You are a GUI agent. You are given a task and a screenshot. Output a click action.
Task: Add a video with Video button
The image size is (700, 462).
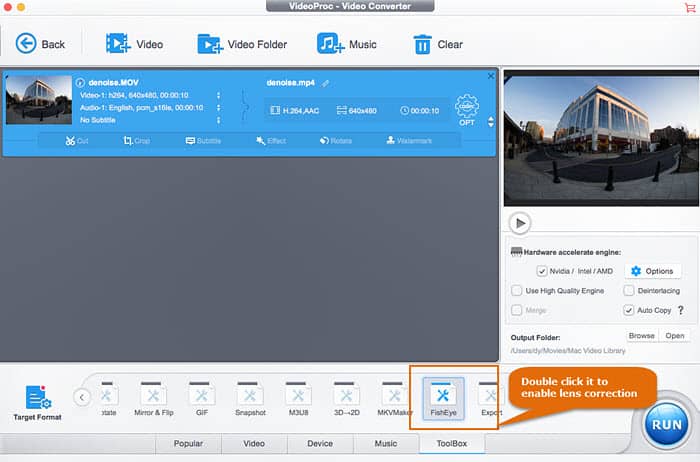(134, 44)
